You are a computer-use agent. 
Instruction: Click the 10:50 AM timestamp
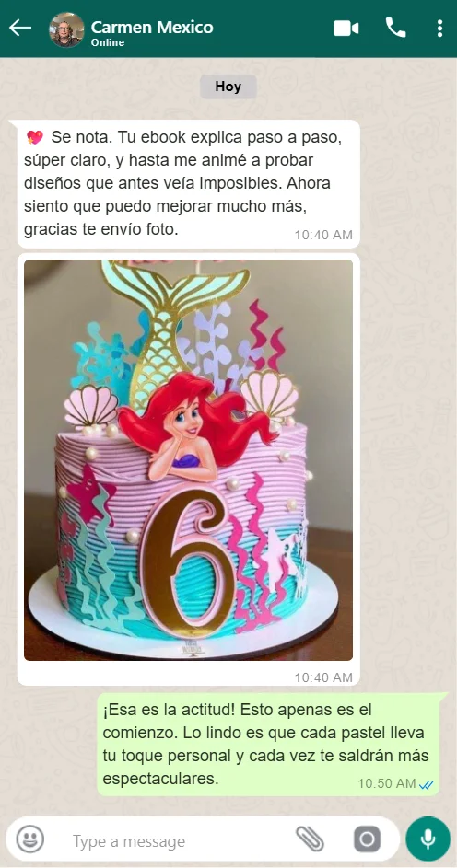click(x=387, y=783)
